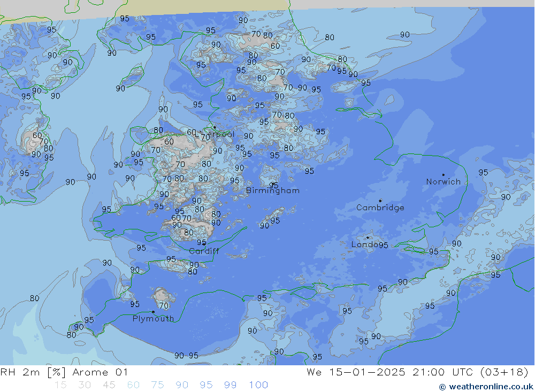Click the "RH 2m [%] Arome 01" title
The width and height of the screenshot is (535, 392).
[x=64, y=372]
